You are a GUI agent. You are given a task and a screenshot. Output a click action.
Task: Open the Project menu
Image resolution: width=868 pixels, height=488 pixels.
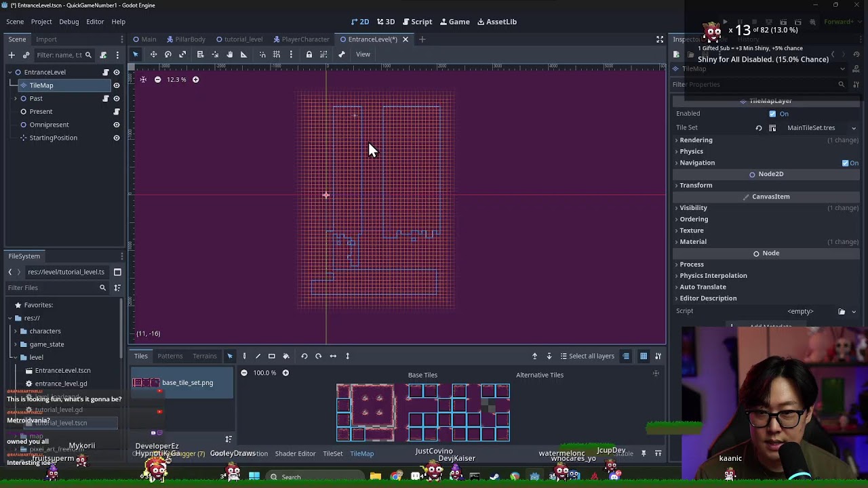(x=41, y=22)
